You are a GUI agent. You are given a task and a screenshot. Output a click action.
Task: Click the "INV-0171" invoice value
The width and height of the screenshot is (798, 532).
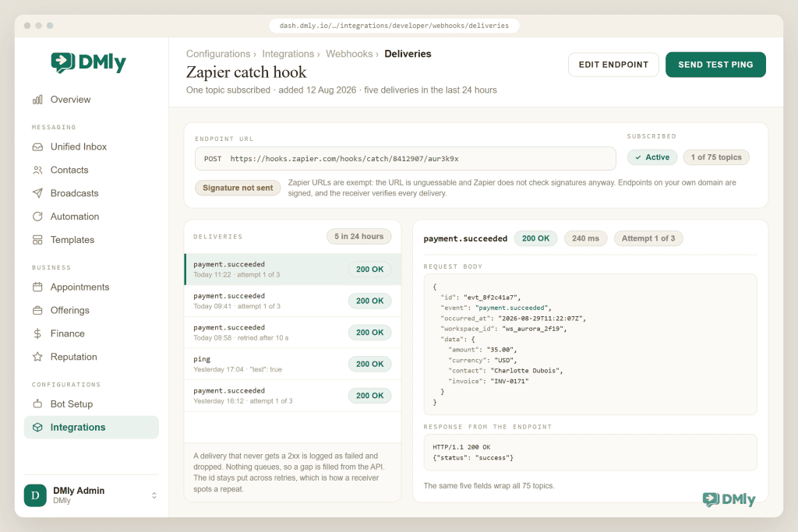click(x=510, y=382)
